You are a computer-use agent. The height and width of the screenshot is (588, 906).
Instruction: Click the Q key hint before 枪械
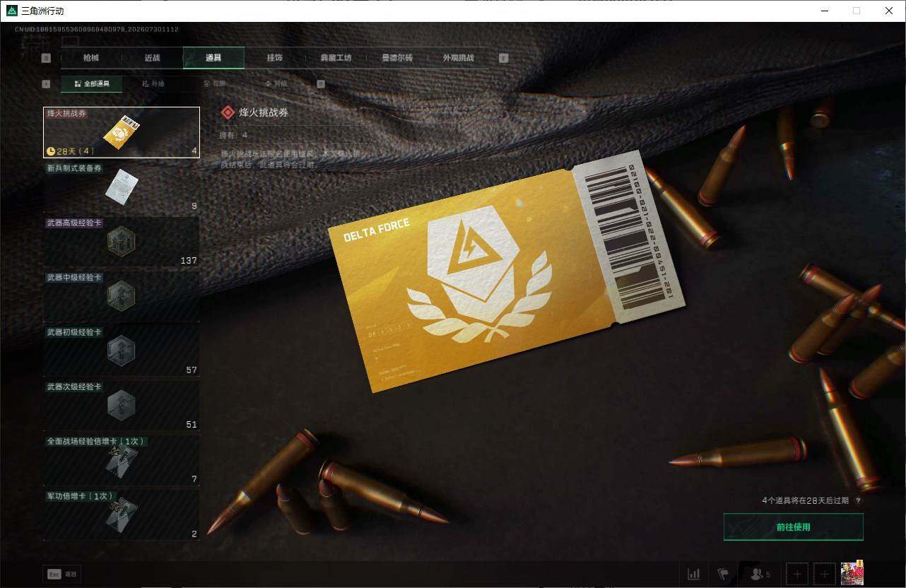coord(47,58)
